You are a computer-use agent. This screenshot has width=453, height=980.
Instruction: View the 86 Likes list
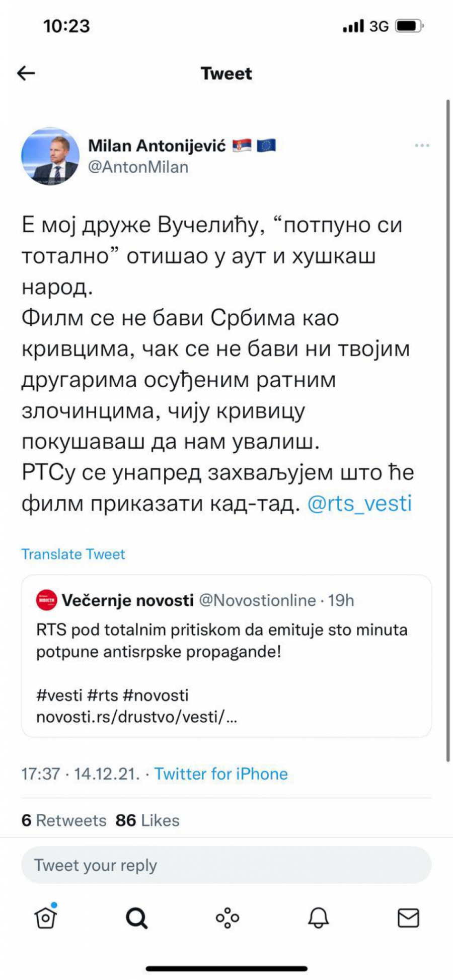click(x=147, y=820)
